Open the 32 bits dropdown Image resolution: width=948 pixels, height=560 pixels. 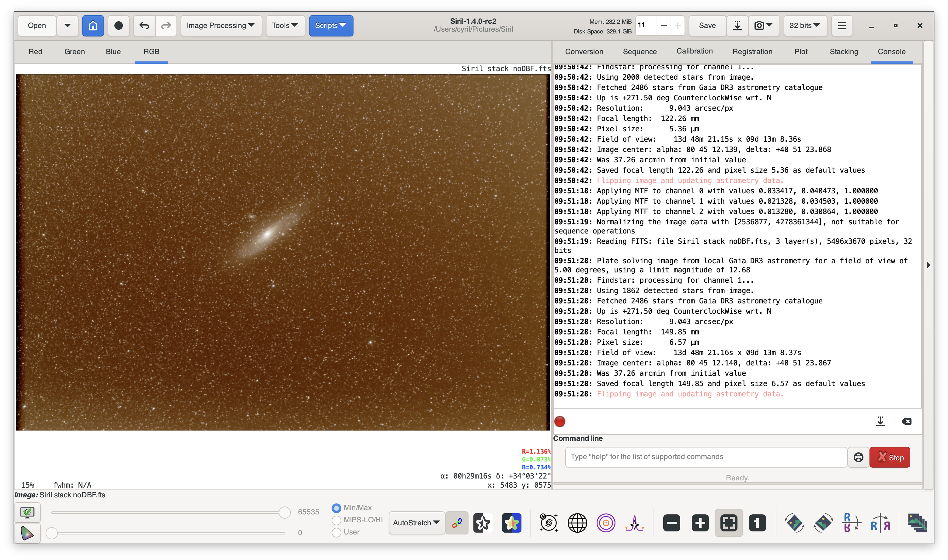click(805, 26)
